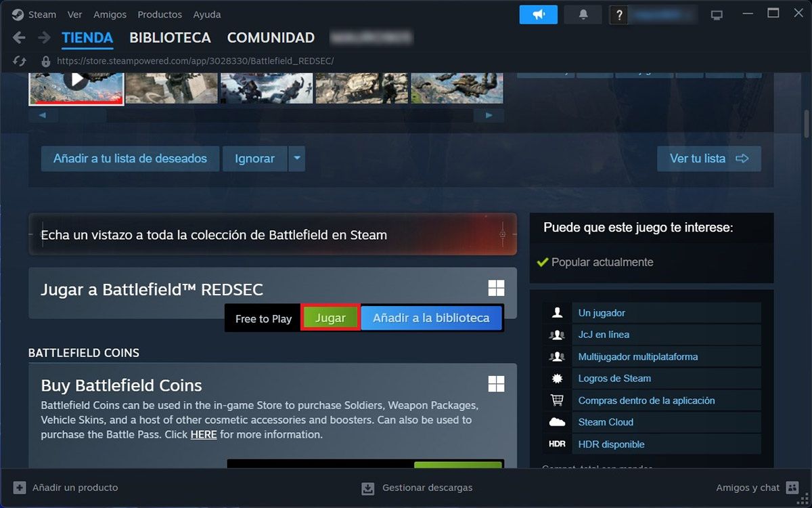The height and width of the screenshot is (508, 812).
Task: Go back with the left arrow
Action: [x=19, y=38]
